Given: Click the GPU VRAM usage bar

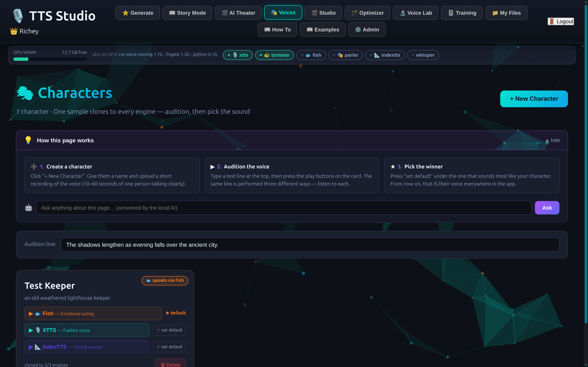Looking at the screenshot, I should pos(50,59).
